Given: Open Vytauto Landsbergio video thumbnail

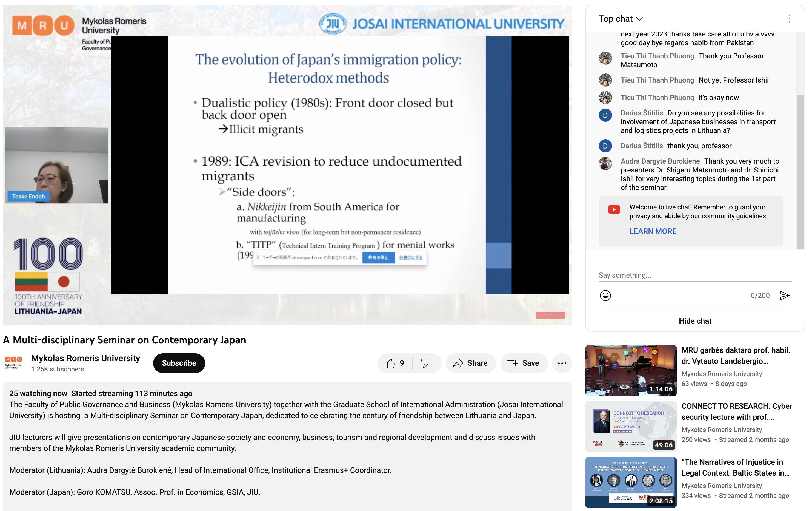Looking at the screenshot, I should (x=631, y=370).
